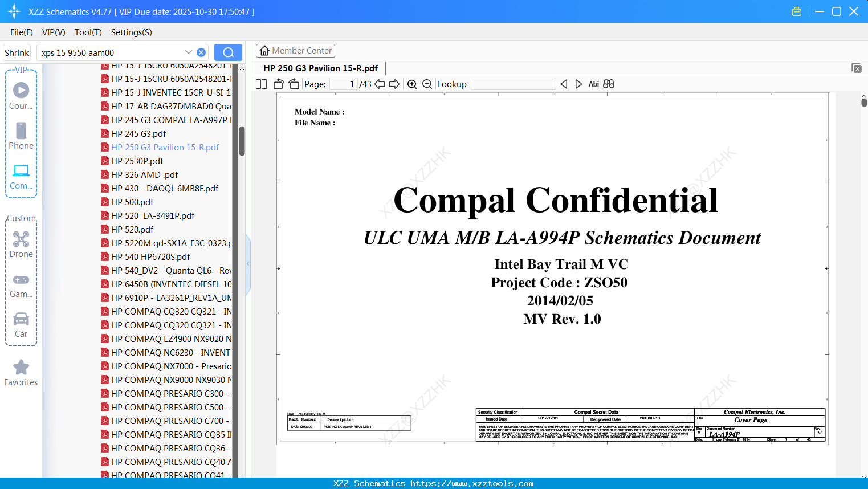This screenshot has width=868, height=489.
Task: Click the search magnifier button
Action: pyautogui.click(x=228, y=52)
